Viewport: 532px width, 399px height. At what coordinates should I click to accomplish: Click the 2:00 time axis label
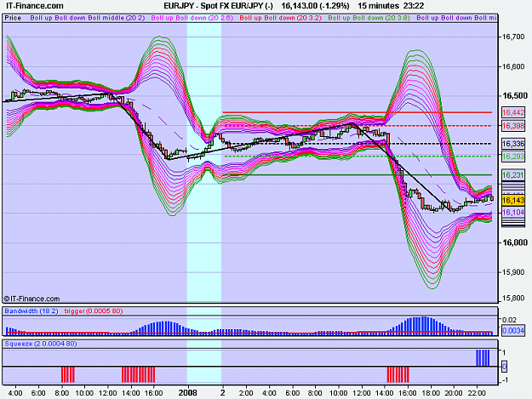pyautogui.click(x=246, y=393)
